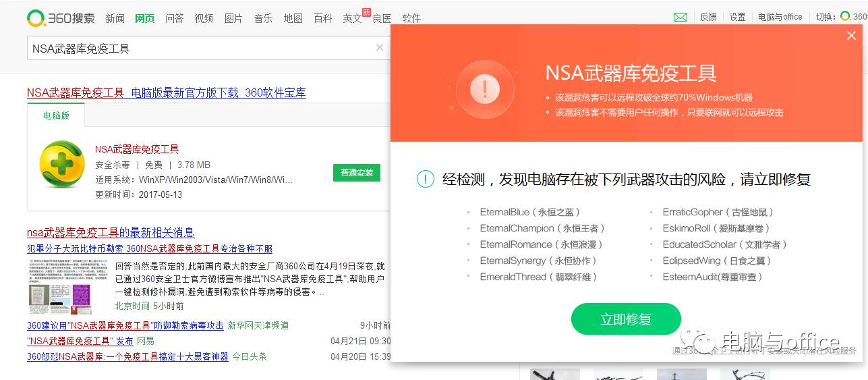Click the green exclamation detection icon
Screen dimensions: 868x380
click(x=425, y=179)
